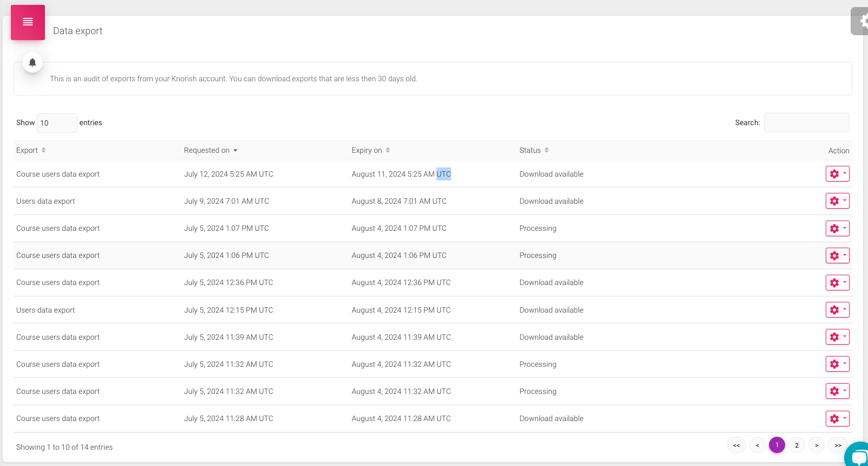Open the pink hamburger menu
The width and height of the screenshot is (868, 466).
click(x=28, y=22)
